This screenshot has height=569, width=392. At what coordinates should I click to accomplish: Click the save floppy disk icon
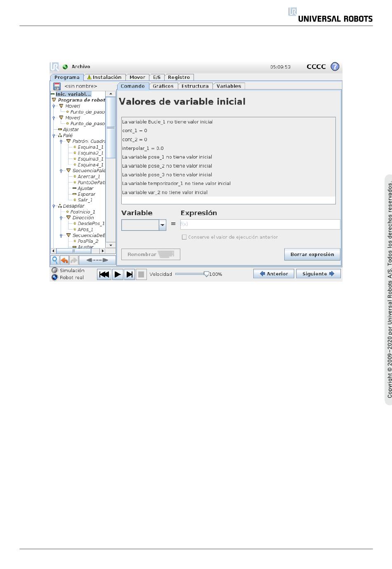click(x=57, y=86)
